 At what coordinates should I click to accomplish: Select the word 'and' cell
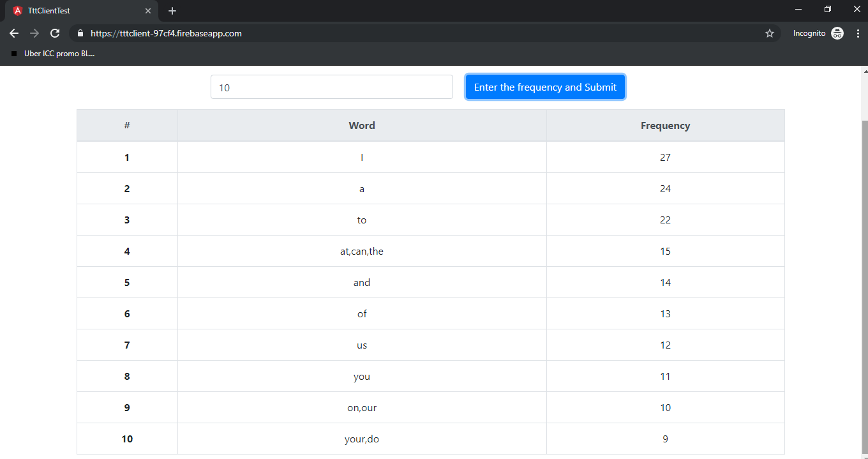tap(362, 282)
